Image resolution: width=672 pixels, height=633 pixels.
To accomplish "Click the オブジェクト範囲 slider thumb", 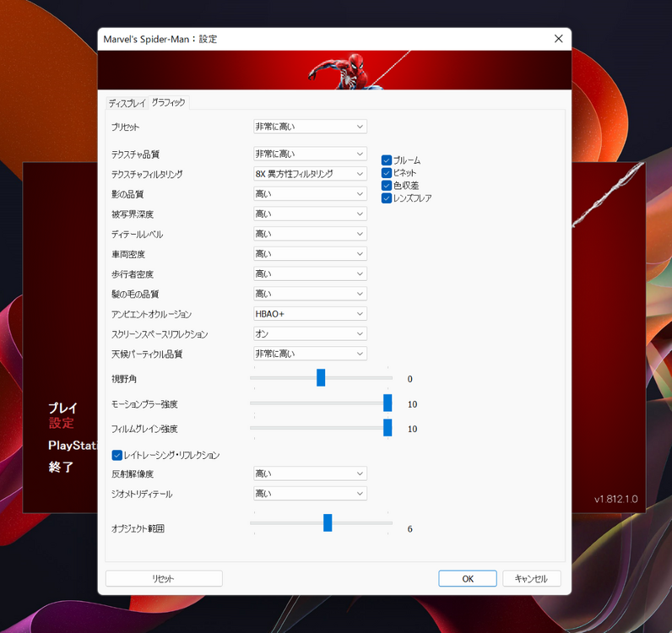I will (328, 522).
